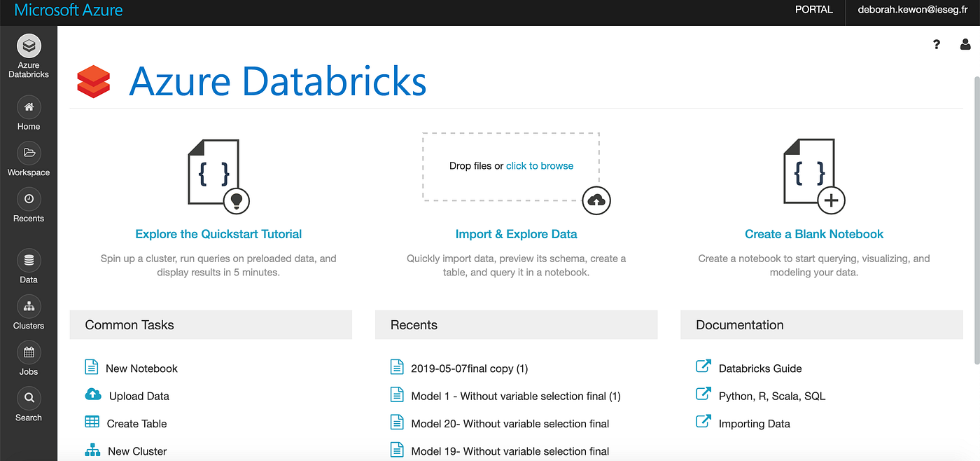The height and width of the screenshot is (461, 980).
Task: Open the help question mark icon
Action: tap(936, 44)
